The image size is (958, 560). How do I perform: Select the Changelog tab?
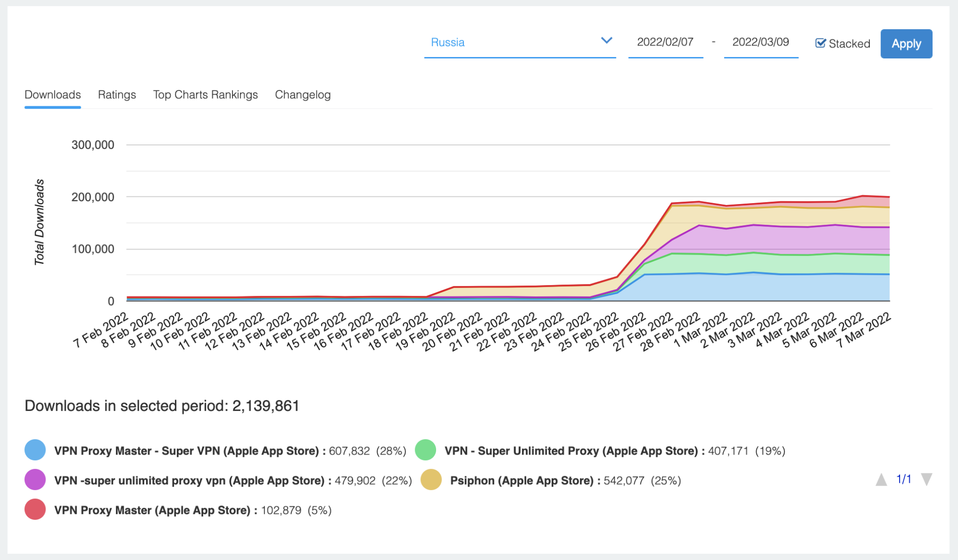click(x=302, y=95)
